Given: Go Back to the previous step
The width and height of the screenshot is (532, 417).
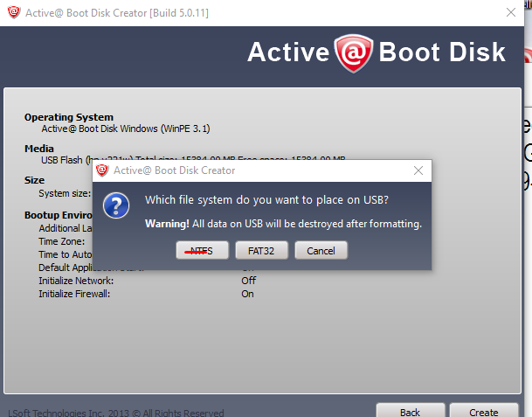Looking at the screenshot, I should click(x=411, y=411).
